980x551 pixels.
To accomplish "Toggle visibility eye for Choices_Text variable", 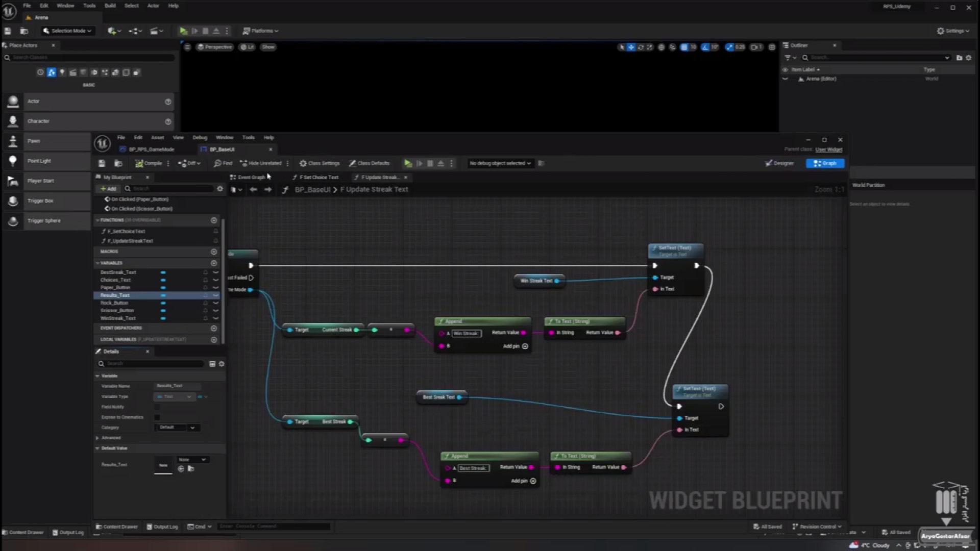I will coord(216,280).
